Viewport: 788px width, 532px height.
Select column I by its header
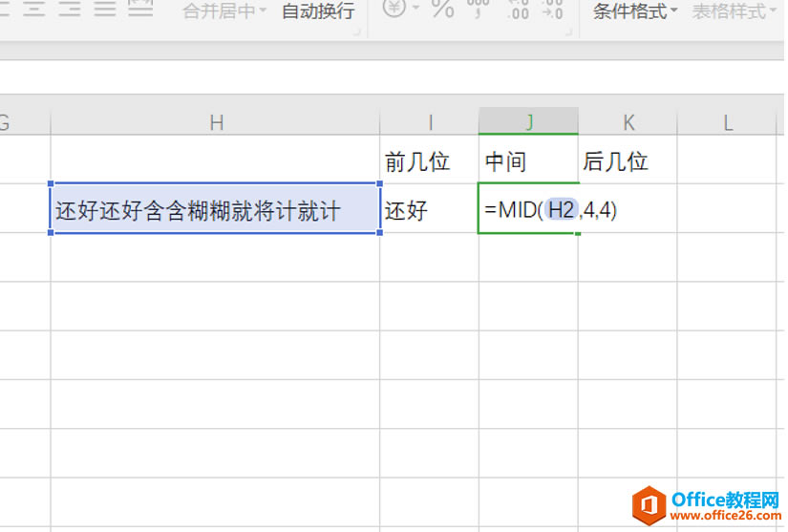[430, 122]
